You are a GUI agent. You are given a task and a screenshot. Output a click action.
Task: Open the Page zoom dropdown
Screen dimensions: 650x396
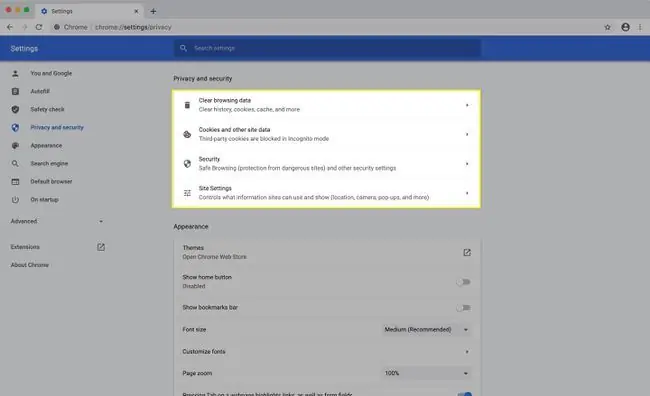pos(426,373)
